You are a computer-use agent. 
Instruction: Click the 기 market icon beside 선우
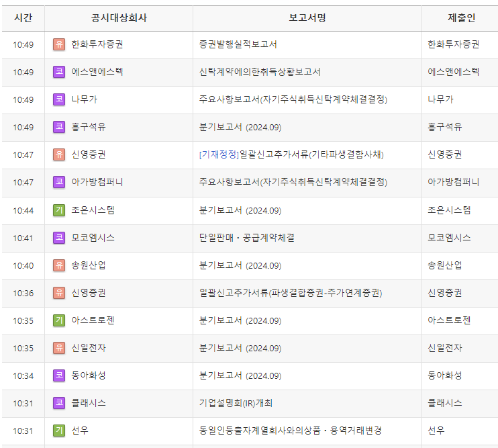pos(59,431)
